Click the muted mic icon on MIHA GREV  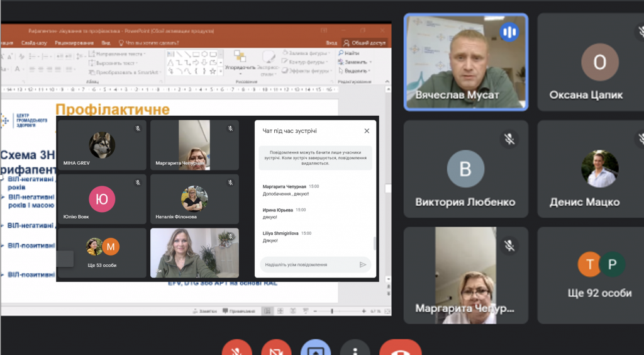(x=138, y=128)
